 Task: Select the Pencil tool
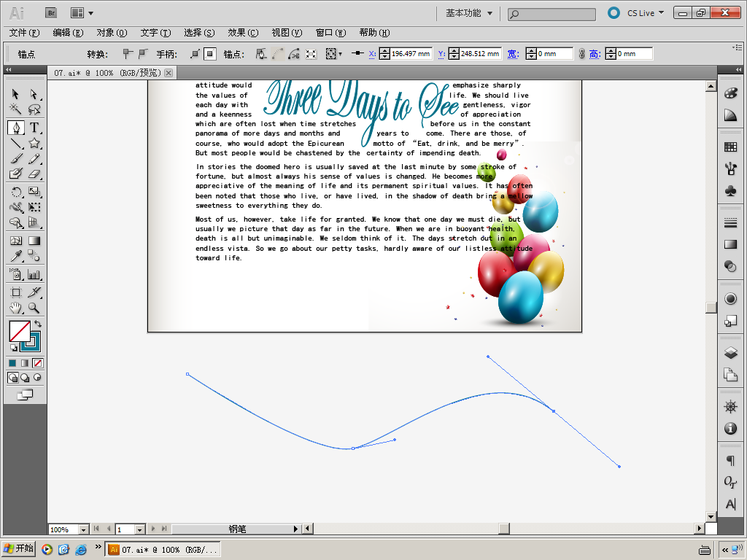click(34, 158)
